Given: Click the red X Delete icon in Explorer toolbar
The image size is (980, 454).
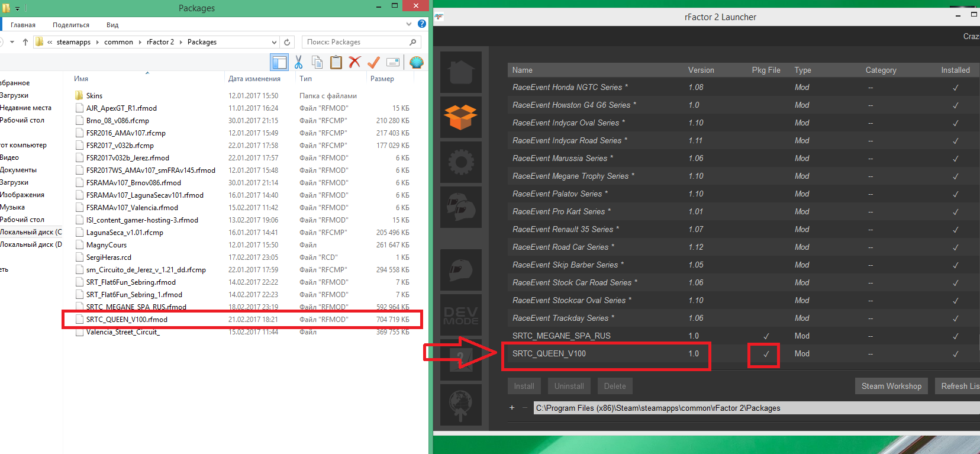Looking at the screenshot, I should click(x=355, y=62).
